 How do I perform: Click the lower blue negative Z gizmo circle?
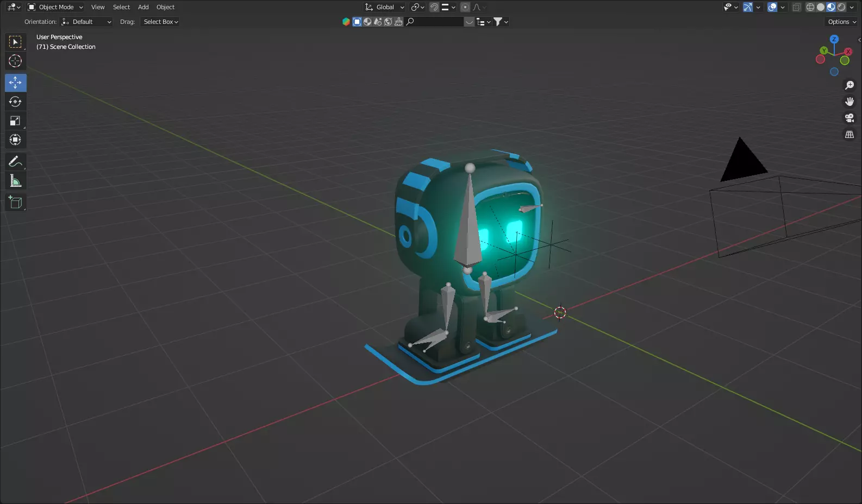(x=834, y=72)
